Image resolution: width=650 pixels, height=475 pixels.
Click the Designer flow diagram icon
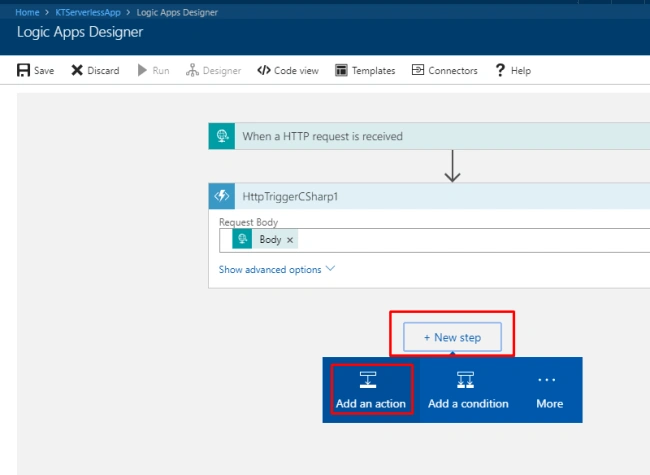tap(192, 70)
